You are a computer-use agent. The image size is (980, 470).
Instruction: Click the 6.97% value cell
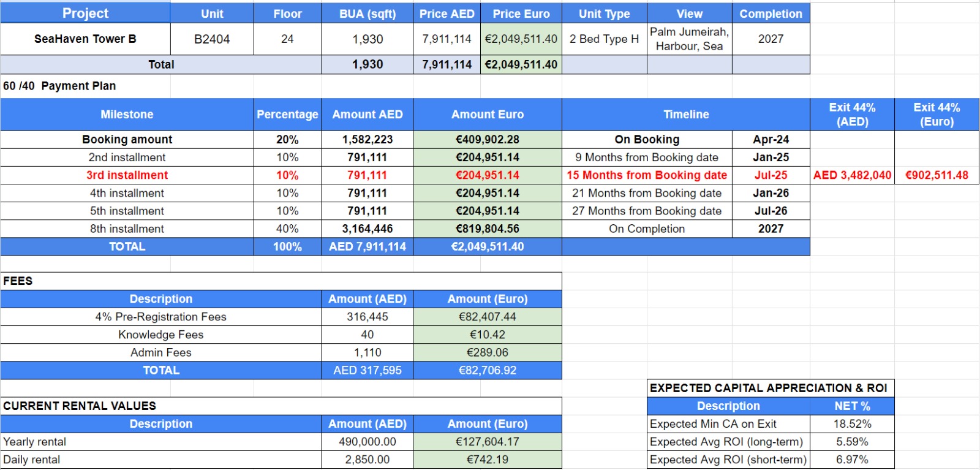[x=852, y=460]
